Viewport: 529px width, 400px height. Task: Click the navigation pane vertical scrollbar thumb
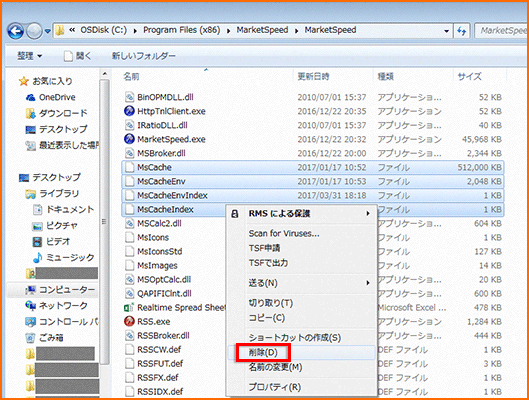click(x=105, y=221)
